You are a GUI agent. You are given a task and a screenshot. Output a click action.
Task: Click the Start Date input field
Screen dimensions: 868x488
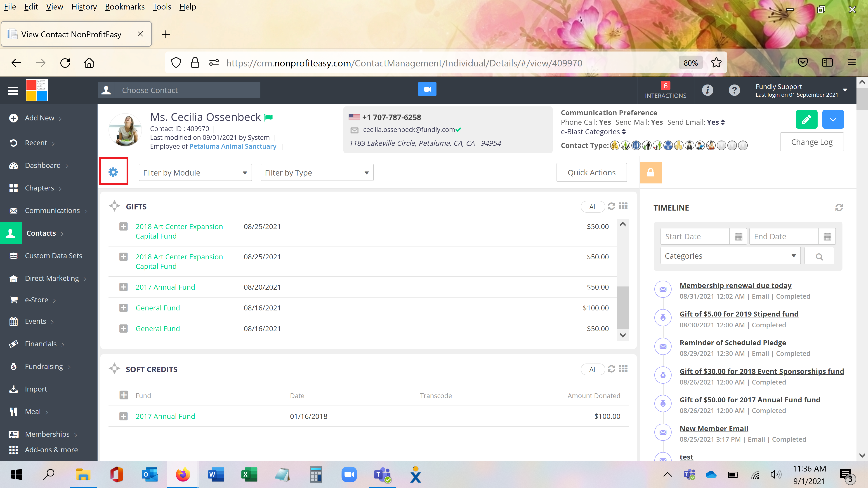click(695, 236)
